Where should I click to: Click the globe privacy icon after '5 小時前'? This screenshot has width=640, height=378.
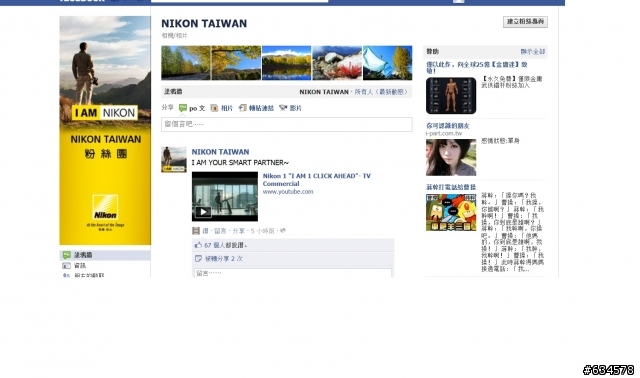click(283, 231)
